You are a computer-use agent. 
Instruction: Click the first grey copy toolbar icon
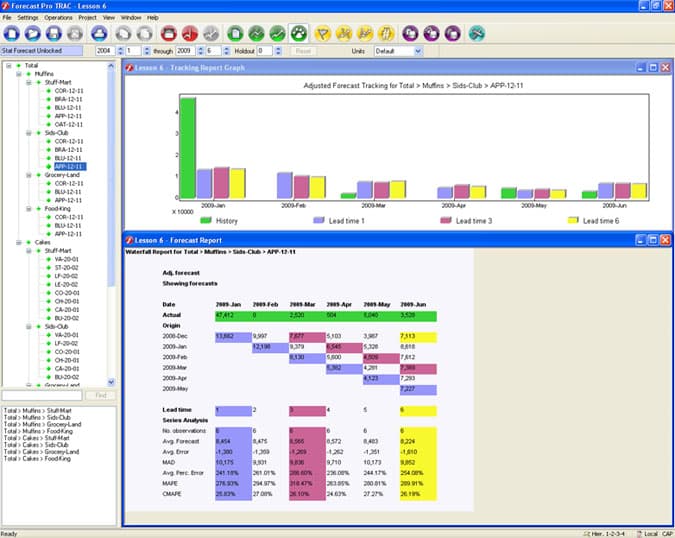[124, 33]
